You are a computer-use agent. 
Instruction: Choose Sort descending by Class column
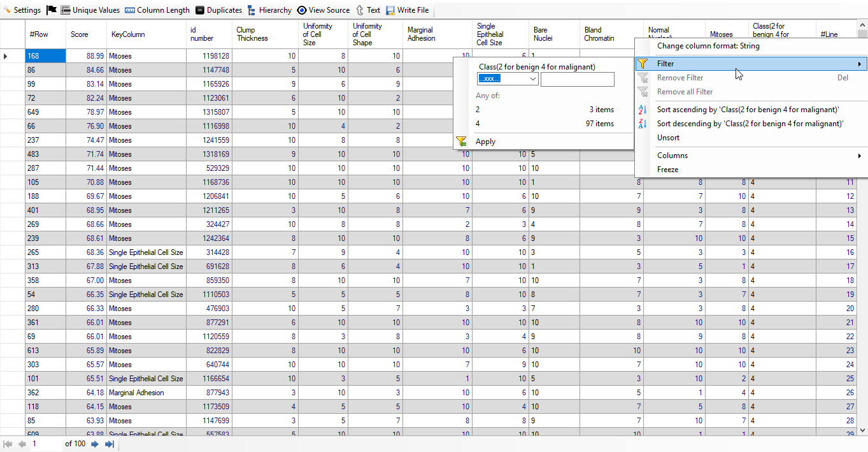(750, 124)
